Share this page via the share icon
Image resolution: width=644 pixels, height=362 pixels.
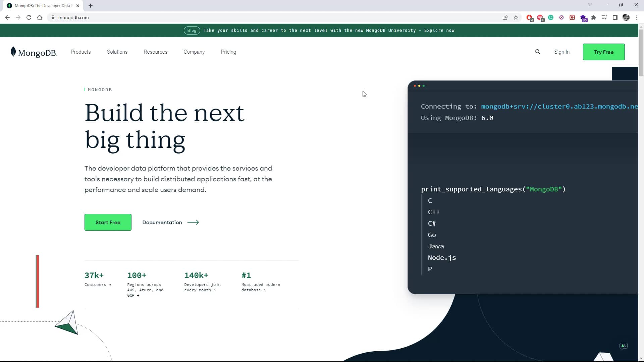click(x=505, y=17)
